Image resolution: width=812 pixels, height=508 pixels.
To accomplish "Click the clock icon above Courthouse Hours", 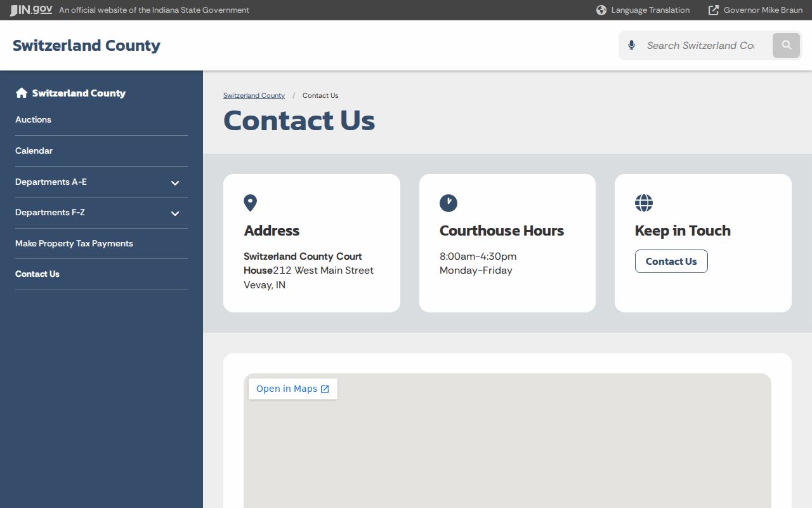I will 449,203.
